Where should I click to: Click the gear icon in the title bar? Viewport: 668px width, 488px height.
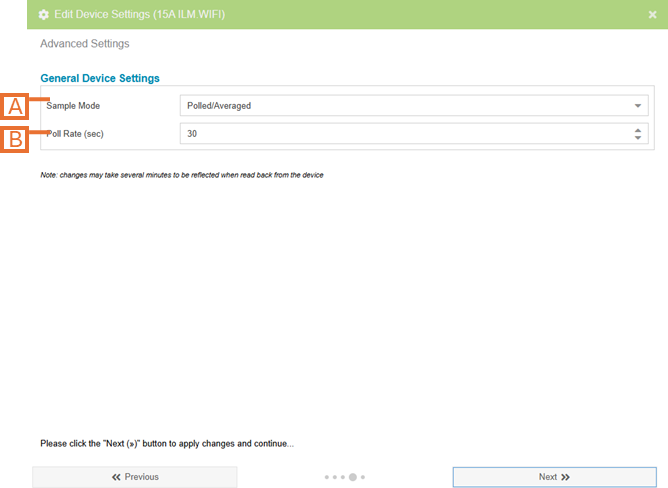[x=43, y=15]
